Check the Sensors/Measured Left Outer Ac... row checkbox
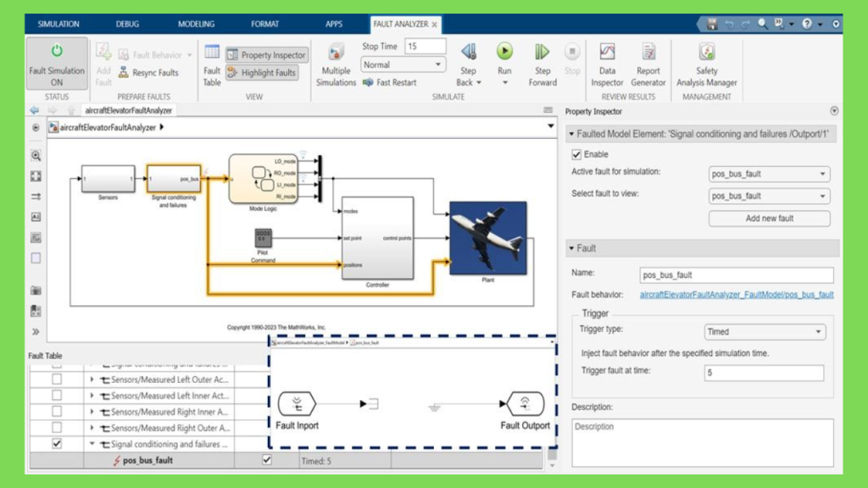Viewport: 868px width, 488px height. coord(57,380)
